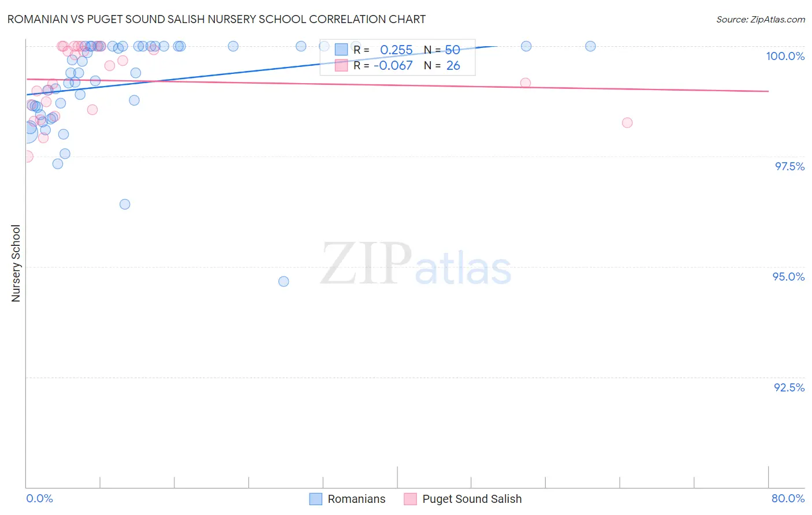Viewport: 812px width, 515px height.
Task: Click the 80.0% x-axis label
Action: click(x=788, y=498)
